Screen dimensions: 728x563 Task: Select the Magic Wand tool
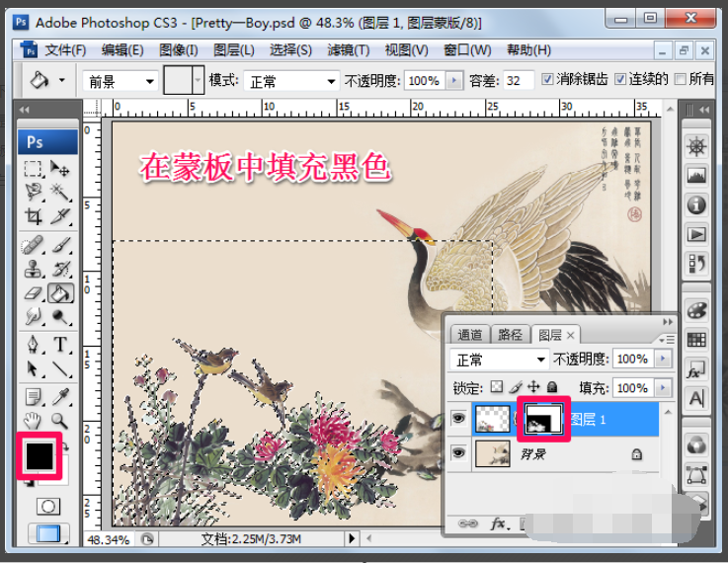click(x=60, y=192)
